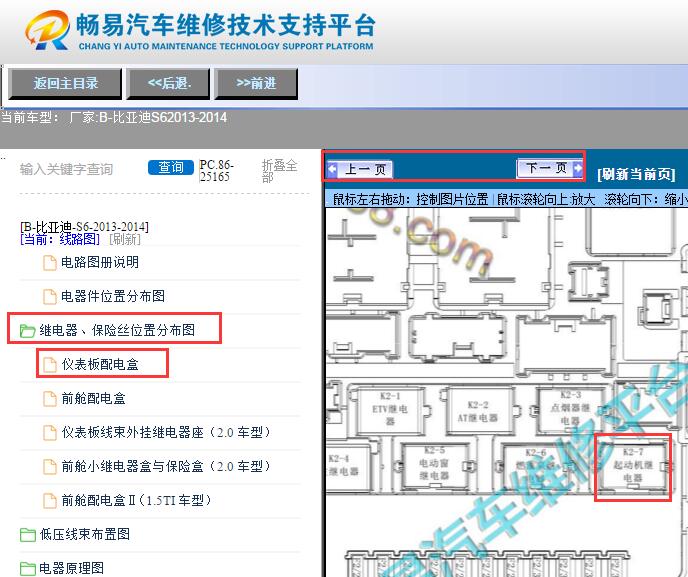Viewport: 688px width, 577px height.
Task: Click the K2-1 ETV继电器 relay in the diagram
Action: 390,410
